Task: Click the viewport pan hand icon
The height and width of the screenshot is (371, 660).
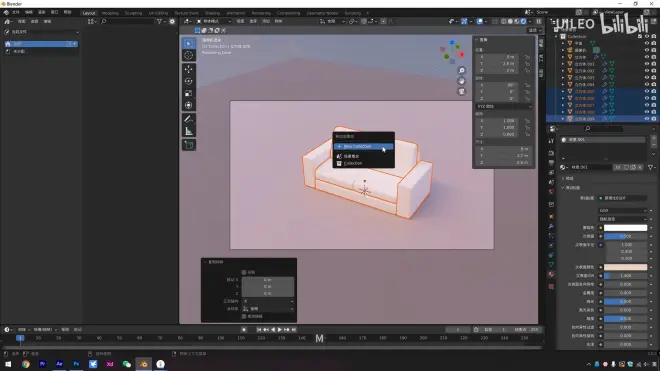Action: 461,81
